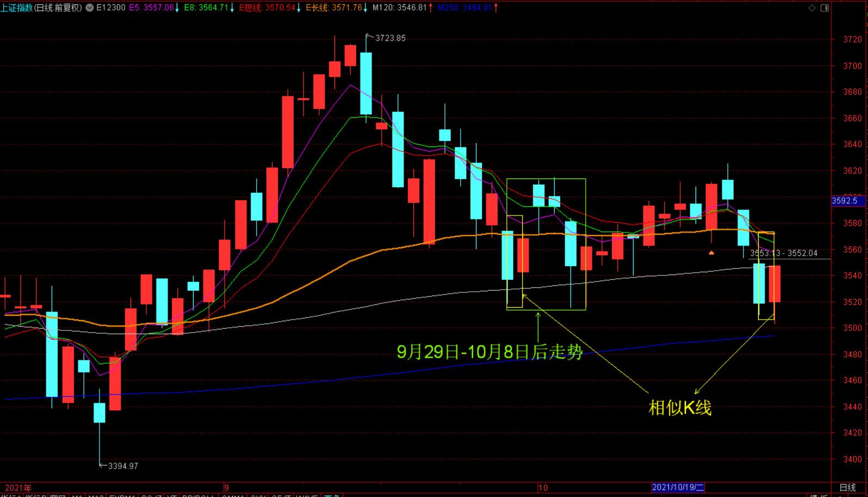Click the 3394.97 low price label

(123, 466)
